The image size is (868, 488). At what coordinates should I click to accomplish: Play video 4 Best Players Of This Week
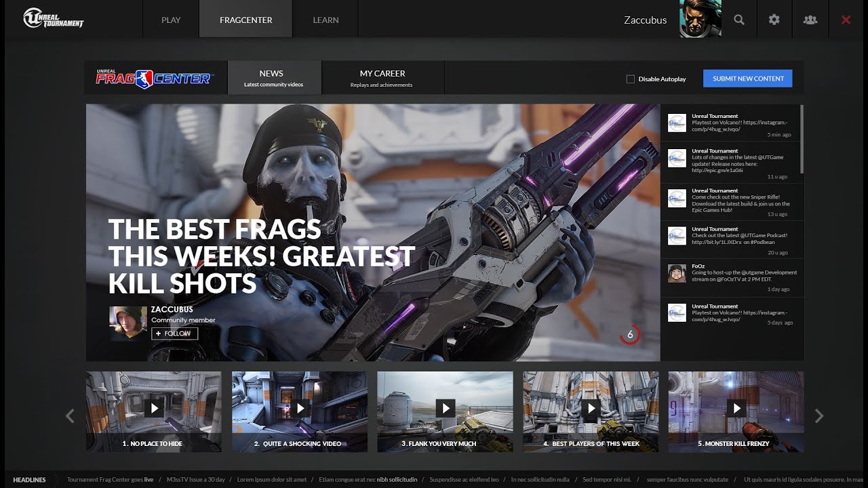coord(591,408)
